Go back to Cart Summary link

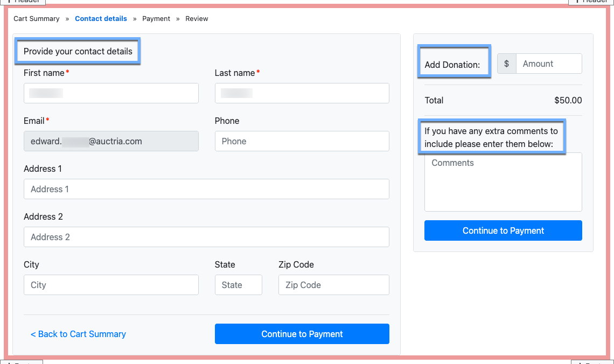point(78,334)
